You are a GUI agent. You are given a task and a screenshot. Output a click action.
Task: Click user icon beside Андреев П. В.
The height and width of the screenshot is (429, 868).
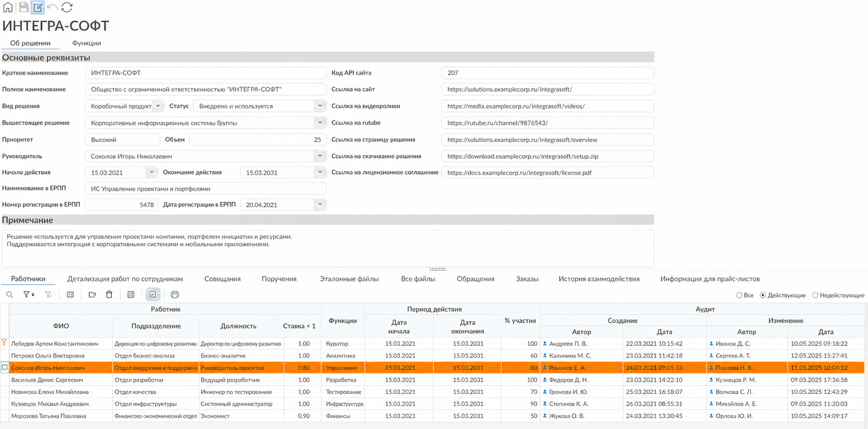545,343
